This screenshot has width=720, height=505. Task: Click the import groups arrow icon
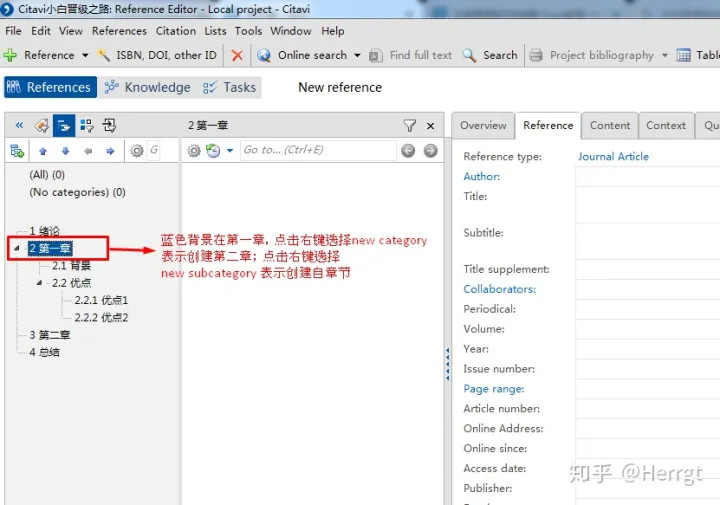[x=109, y=125]
